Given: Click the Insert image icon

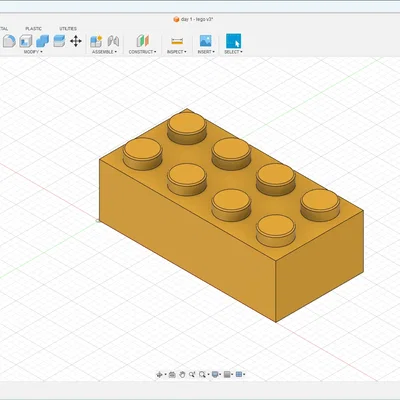Looking at the screenshot, I should [x=206, y=41].
